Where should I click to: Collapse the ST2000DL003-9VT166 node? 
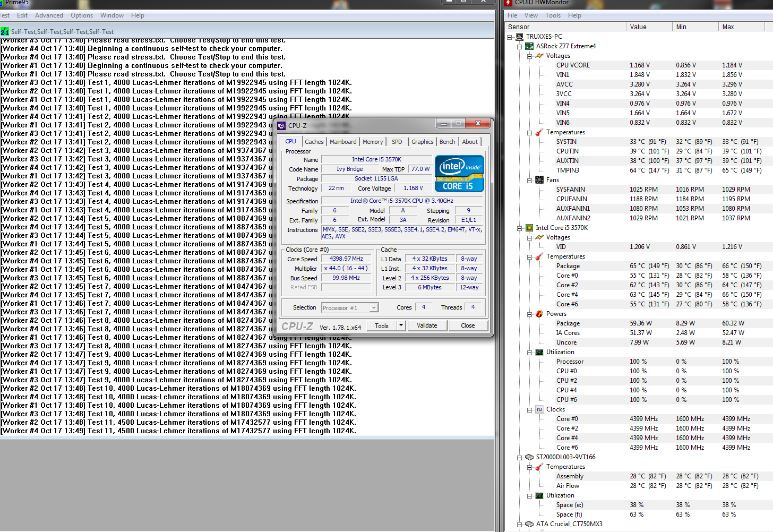tap(520, 458)
